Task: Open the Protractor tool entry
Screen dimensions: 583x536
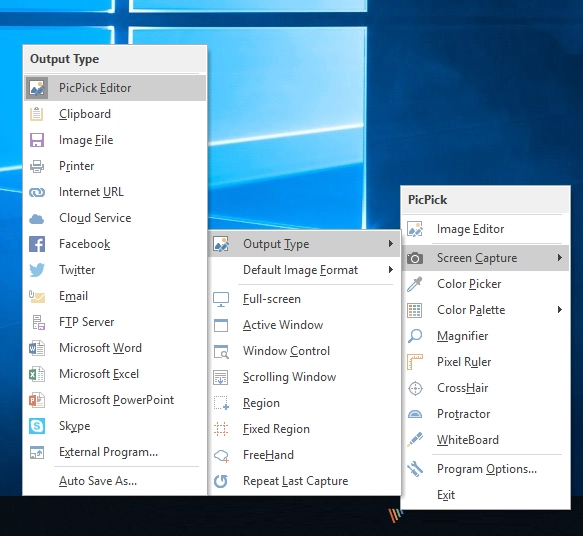Action: [486, 414]
